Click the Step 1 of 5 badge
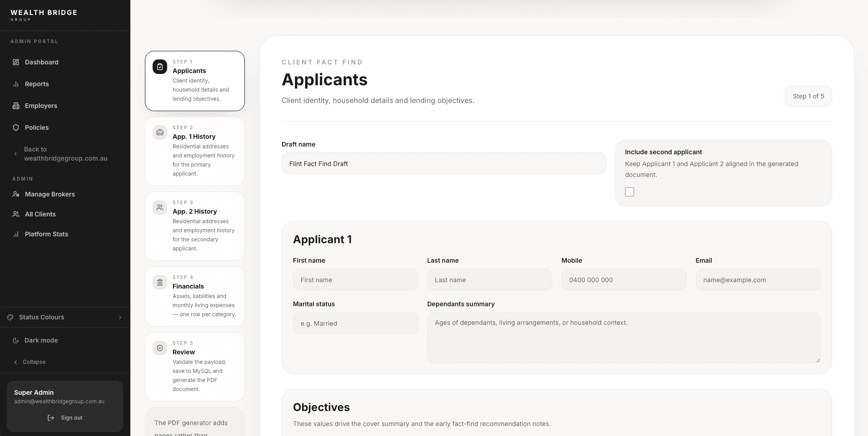 [808, 96]
